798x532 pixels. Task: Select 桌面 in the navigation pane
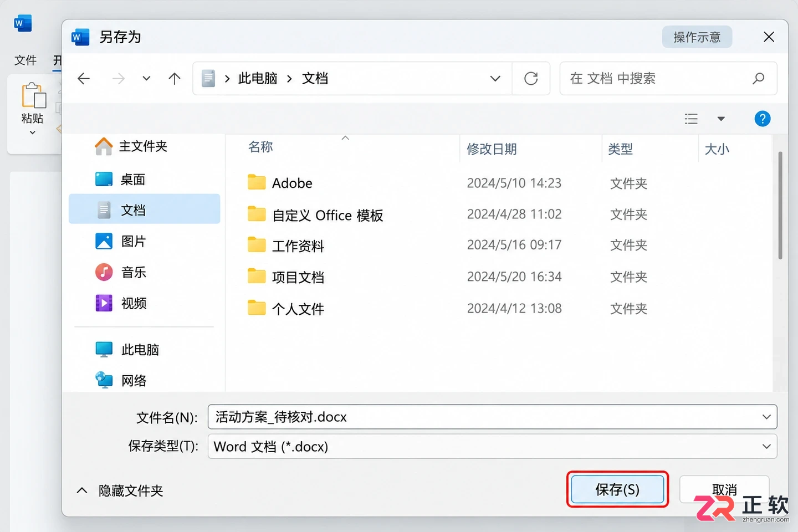point(144,179)
